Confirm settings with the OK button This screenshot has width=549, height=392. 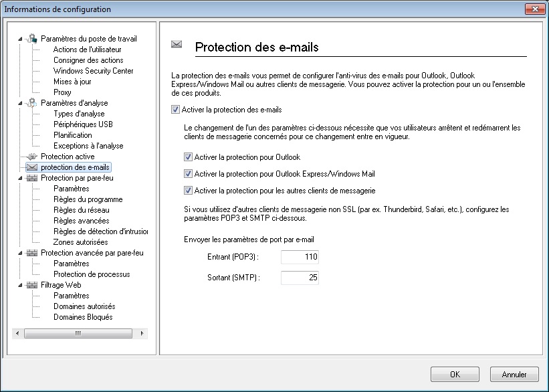click(x=455, y=375)
